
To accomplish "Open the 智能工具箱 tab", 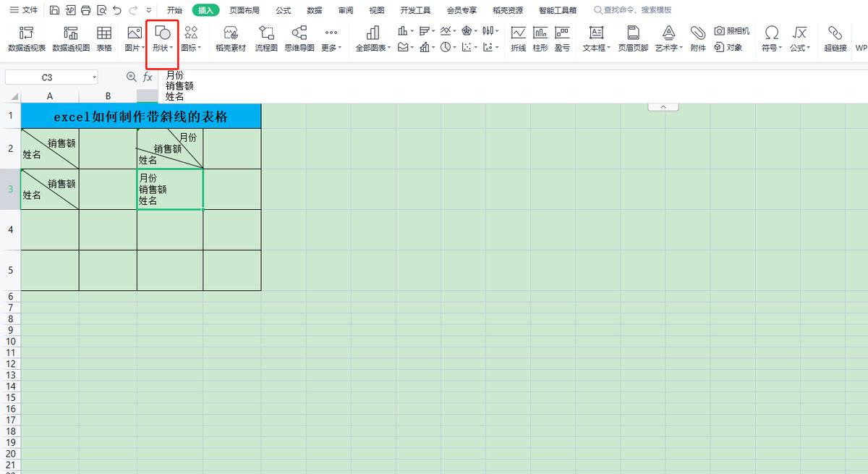I will [558, 10].
